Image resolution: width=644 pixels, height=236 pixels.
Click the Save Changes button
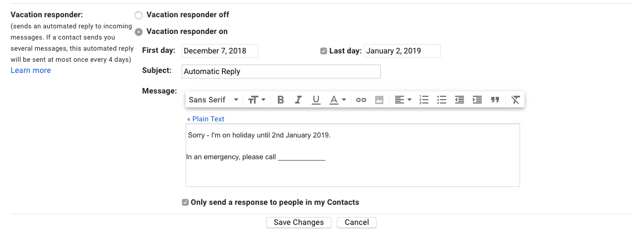[x=299, y=222]
